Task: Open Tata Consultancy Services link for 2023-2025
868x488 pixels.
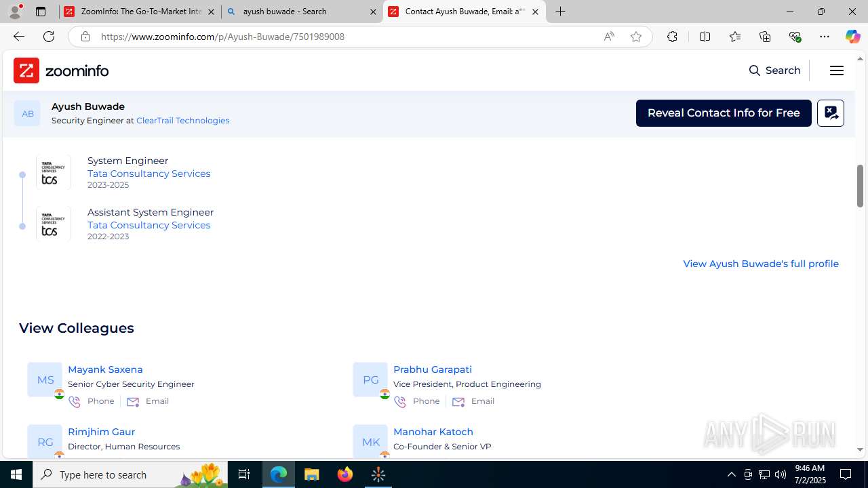Action: point(149,174)
